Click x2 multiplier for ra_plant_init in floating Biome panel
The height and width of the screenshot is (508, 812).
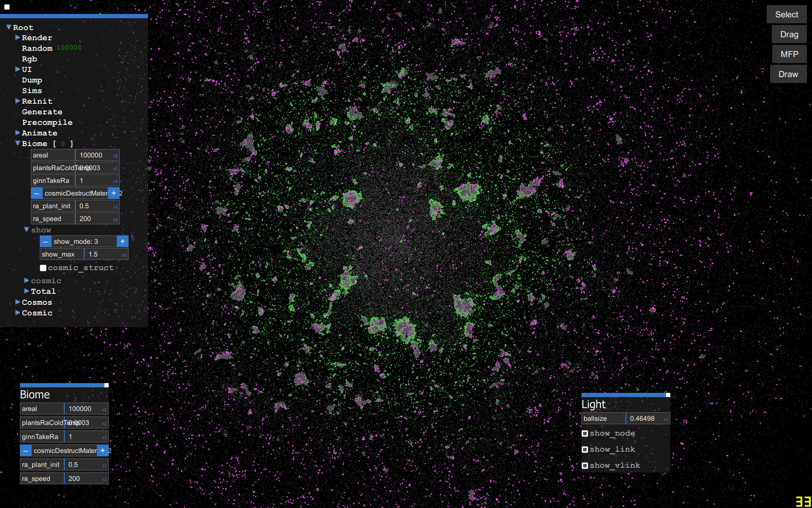(104, 465)
